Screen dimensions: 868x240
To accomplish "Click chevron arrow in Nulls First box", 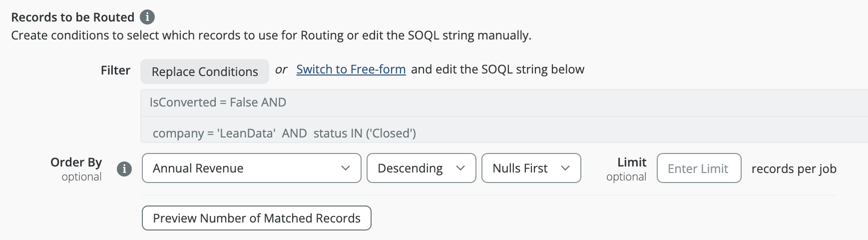I will 565,168.
